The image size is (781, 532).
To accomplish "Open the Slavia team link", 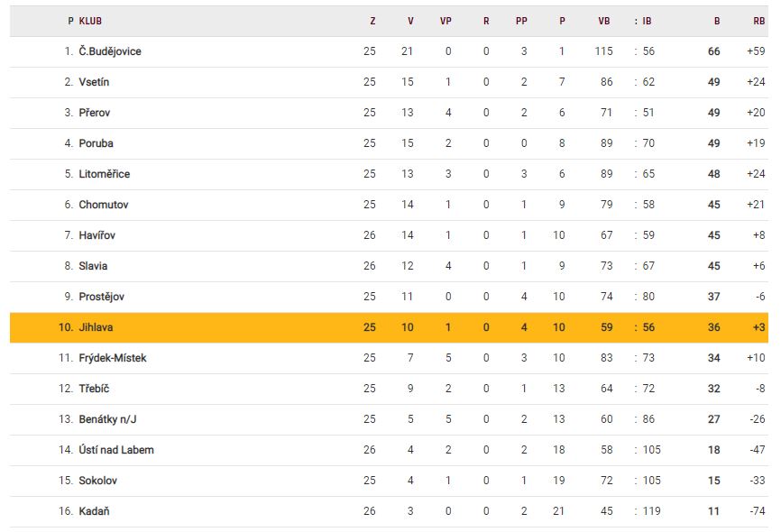I will pos(93,266).
